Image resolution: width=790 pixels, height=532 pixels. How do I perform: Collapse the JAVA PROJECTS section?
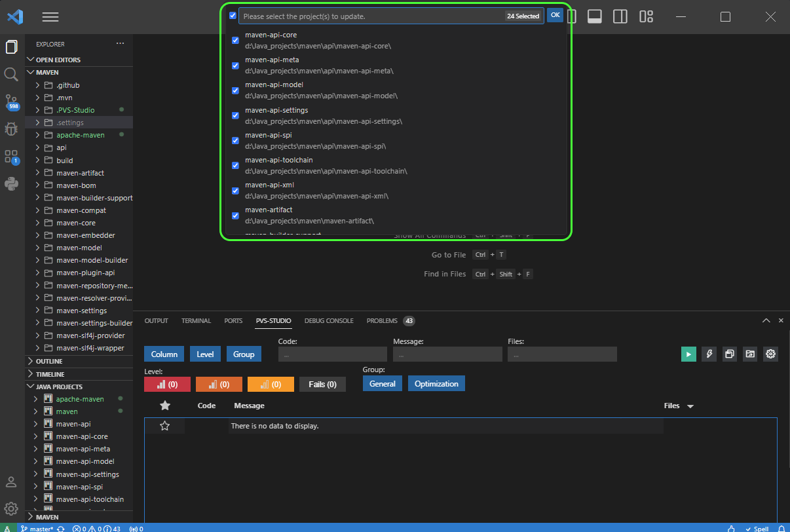(x=30, y=386)
